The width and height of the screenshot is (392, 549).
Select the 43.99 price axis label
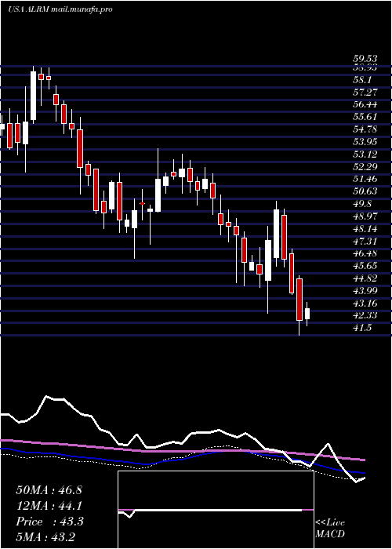pos(365,290)
